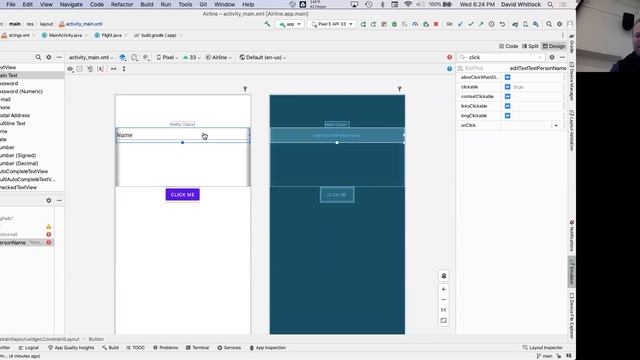The height and width of the screenshot is (360, 640).
Task: Toggle the allowClickWhenDisabled checkbox
Action: tap(507, 77)
